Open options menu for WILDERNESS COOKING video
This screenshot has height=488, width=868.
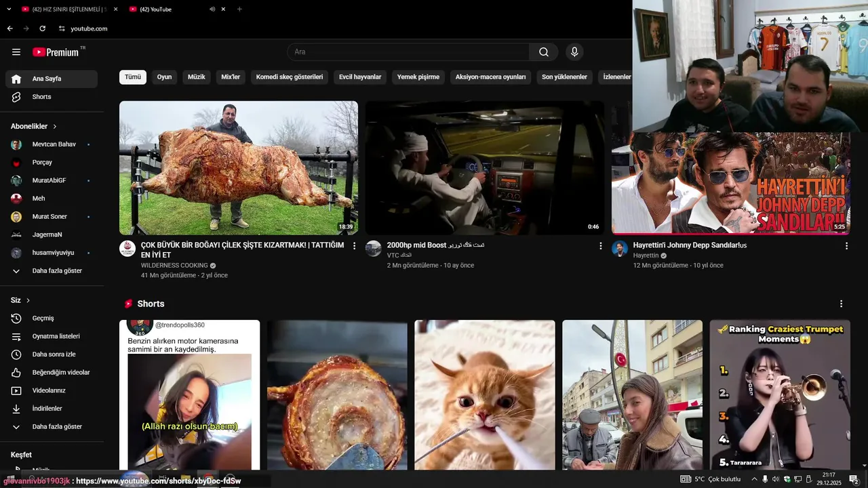pyautogui.click(x=354, y=246)
